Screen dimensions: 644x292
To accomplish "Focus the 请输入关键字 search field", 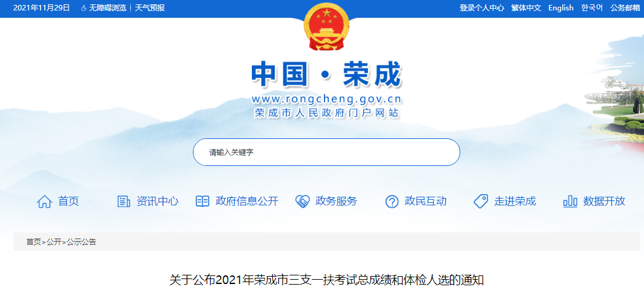I will [x=326, y=152].
